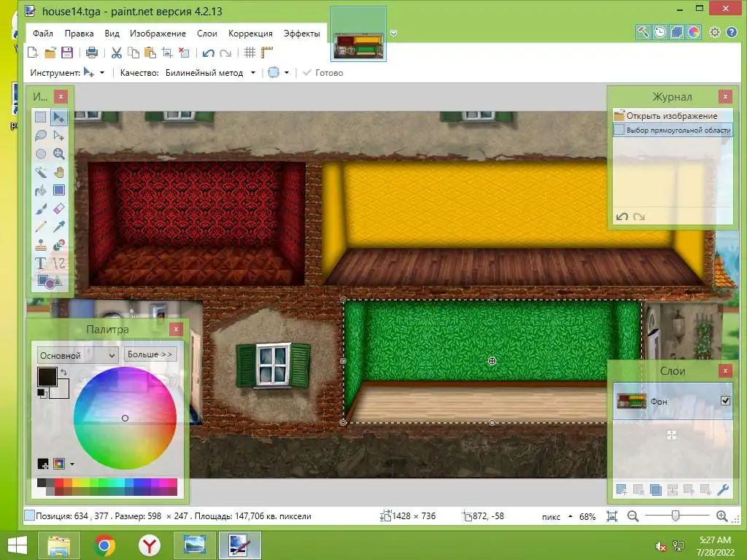This screenshot has height=560, width=747.
Task: Uncheck visibility of the Фон layer
Action: pos(725,400)
